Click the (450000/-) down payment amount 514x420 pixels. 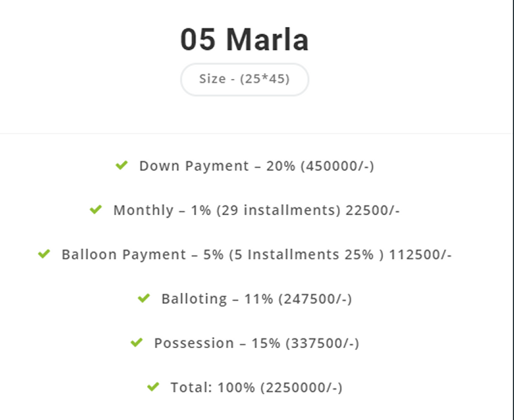coord(337,166)
